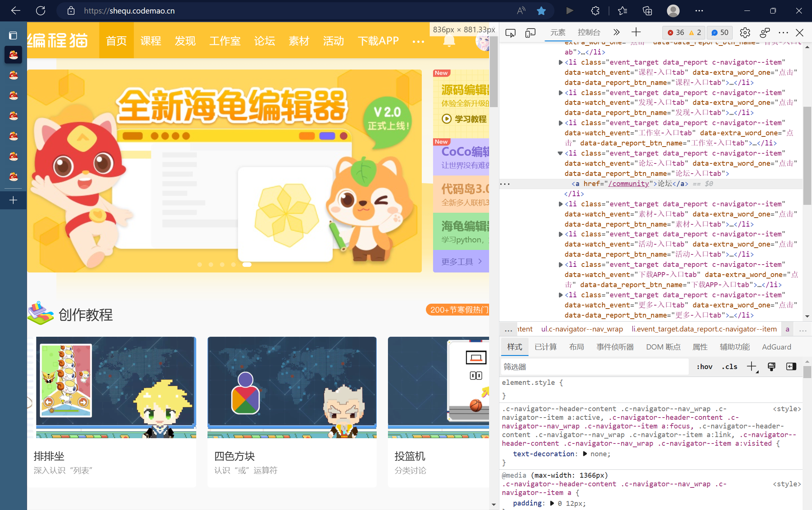Viewport: 812px width, 510px height.
Task: Expand the 工作室-入口tab li node
Action: (561, 123)
